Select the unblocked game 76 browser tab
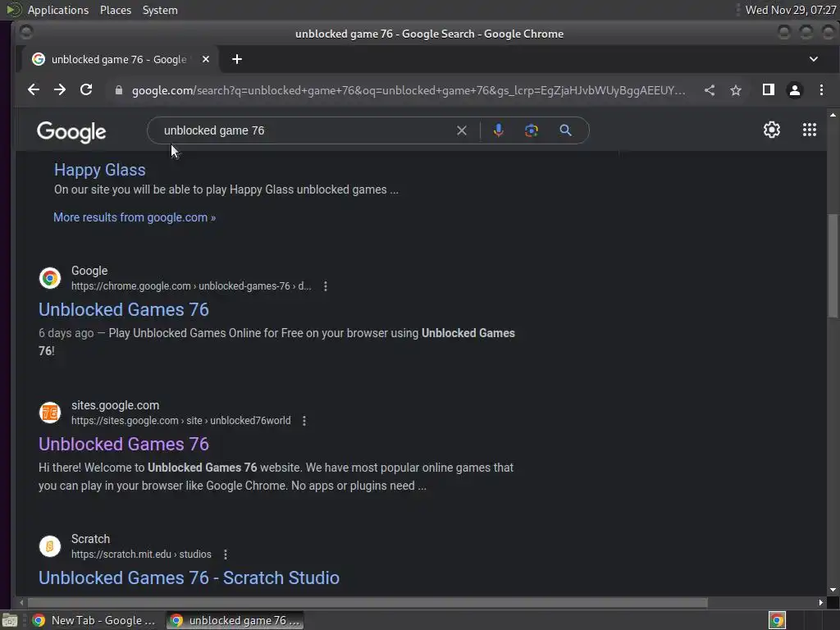The width and height of the screenshot is (840, 630). pos(120,59)
